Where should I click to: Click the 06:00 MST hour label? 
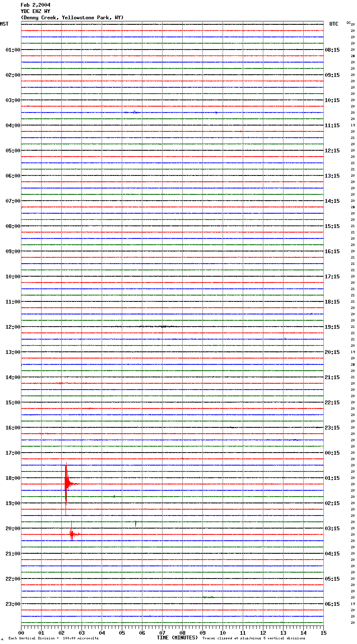click(x=13, y=176)
